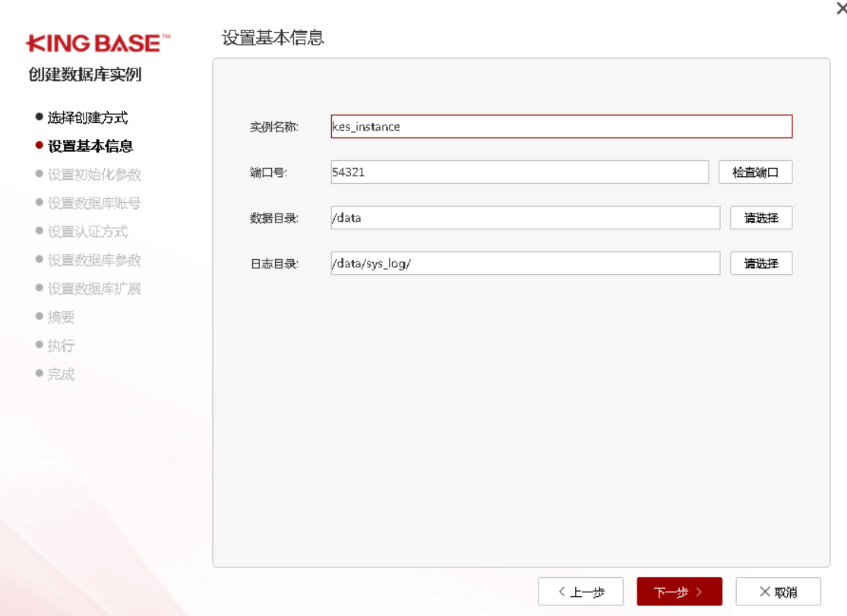Browse for log directory with 请选择
Viewport: 847px width, 616px height.
[x=761, y=264]
